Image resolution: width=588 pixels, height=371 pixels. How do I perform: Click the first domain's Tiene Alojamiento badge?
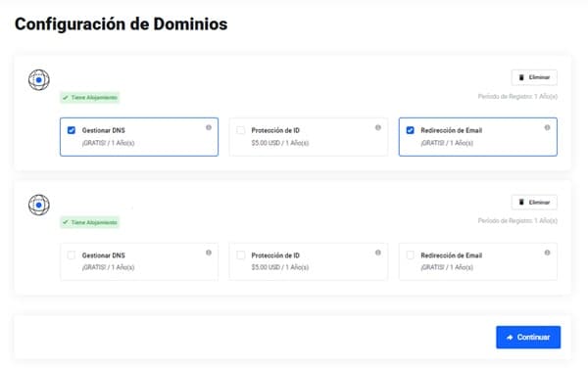coord(90,98)
